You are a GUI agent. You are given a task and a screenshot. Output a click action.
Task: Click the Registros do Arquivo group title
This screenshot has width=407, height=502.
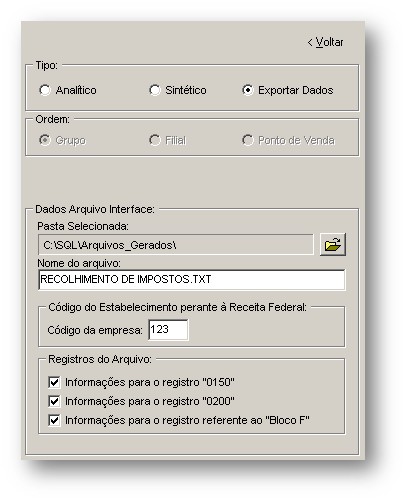100,359
